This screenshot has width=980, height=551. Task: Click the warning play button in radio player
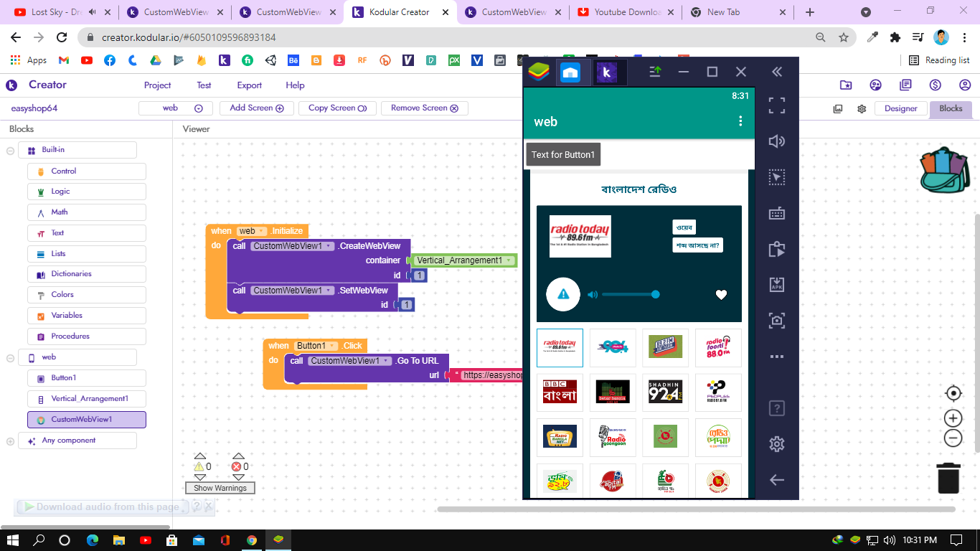pyautogui.click(x=563, y=294)
